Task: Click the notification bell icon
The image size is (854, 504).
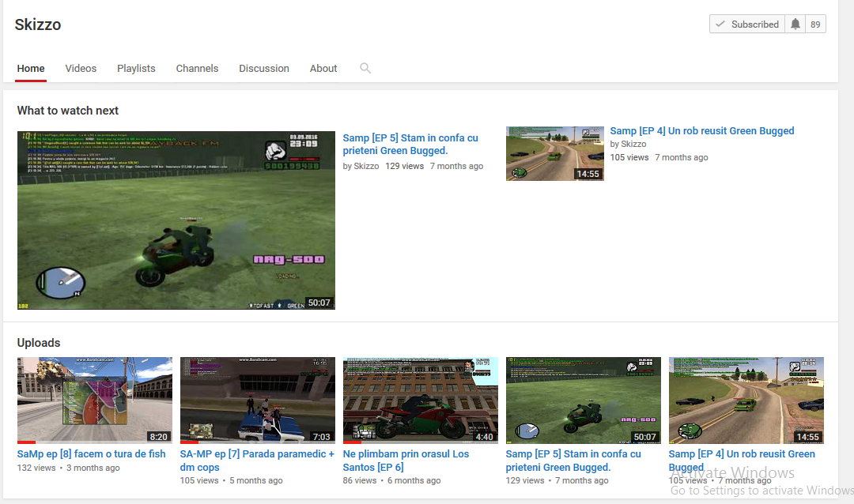Action: click(x=795, y=24)
